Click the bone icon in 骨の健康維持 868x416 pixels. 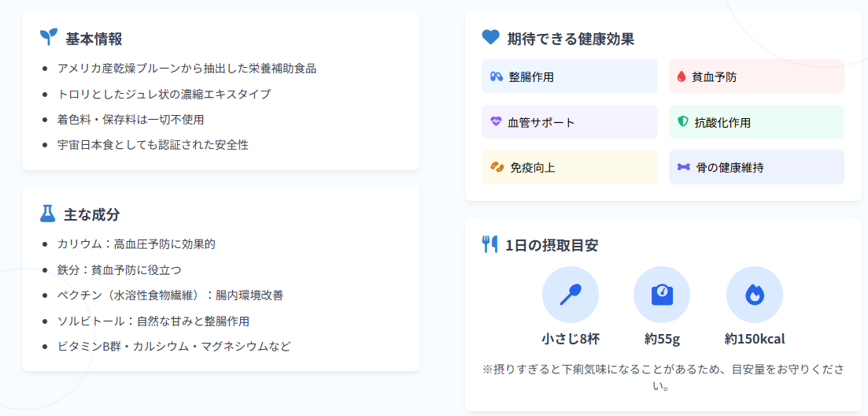684,167
